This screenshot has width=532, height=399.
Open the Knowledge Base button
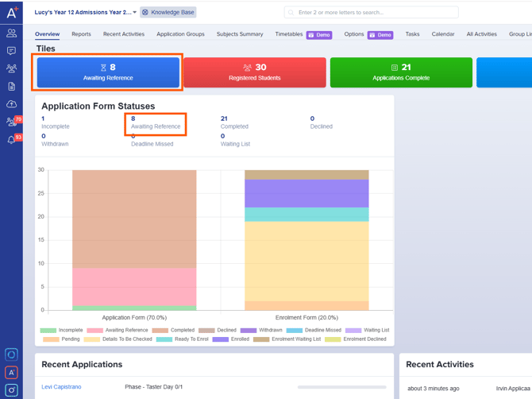pos(168,12)
